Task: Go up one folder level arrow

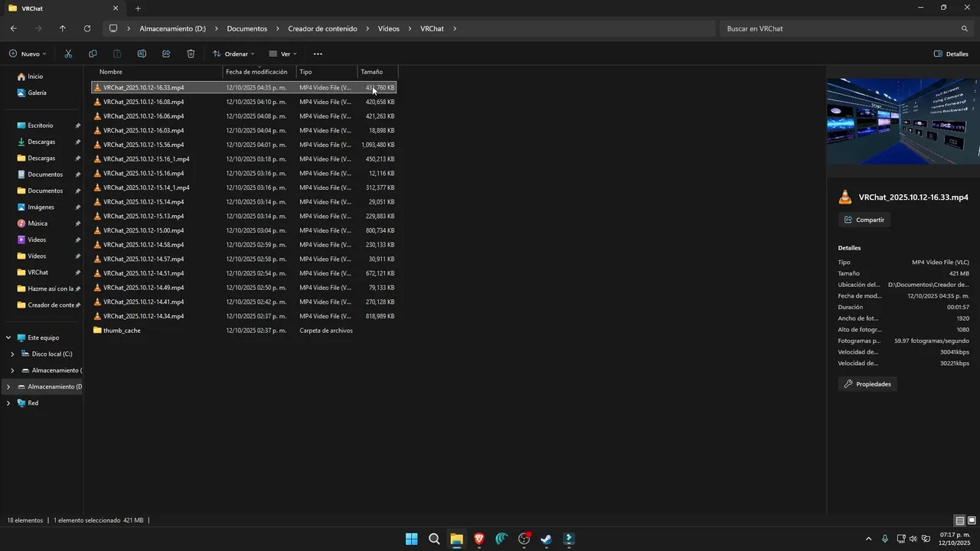Action: (x=63, y=28)
